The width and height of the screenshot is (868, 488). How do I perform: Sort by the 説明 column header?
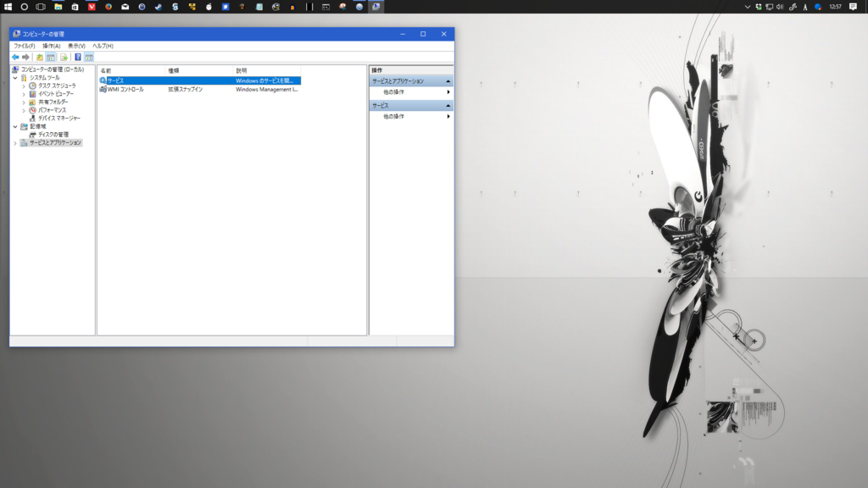267,71
